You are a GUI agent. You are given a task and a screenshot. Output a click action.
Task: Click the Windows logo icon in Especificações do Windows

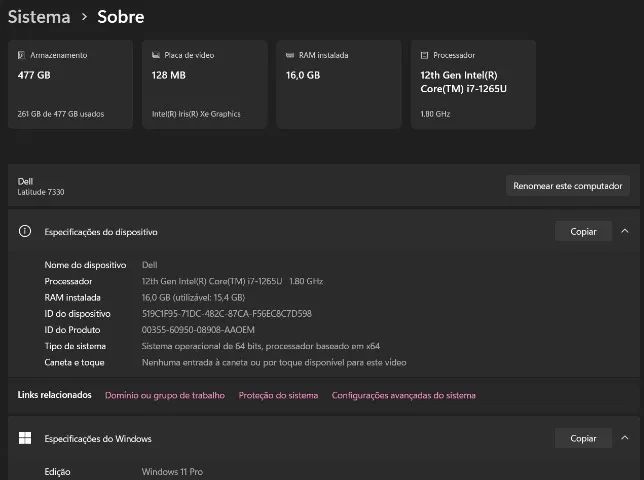(25, 438)
